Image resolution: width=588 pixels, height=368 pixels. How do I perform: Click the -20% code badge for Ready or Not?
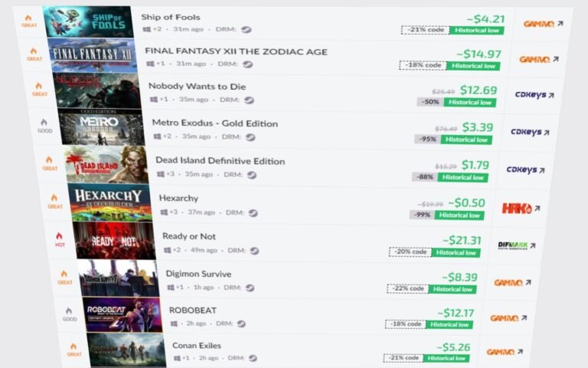(410, 252)
